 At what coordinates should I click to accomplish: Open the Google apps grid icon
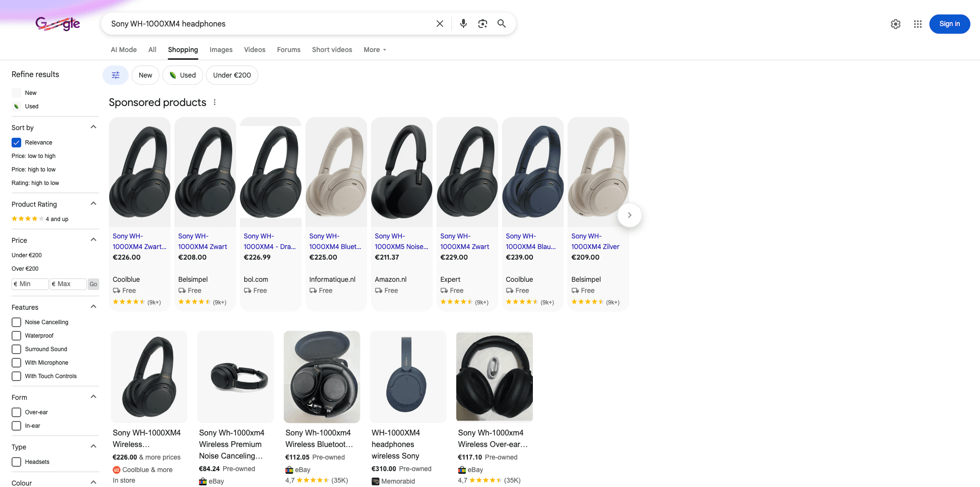[918, 24]
